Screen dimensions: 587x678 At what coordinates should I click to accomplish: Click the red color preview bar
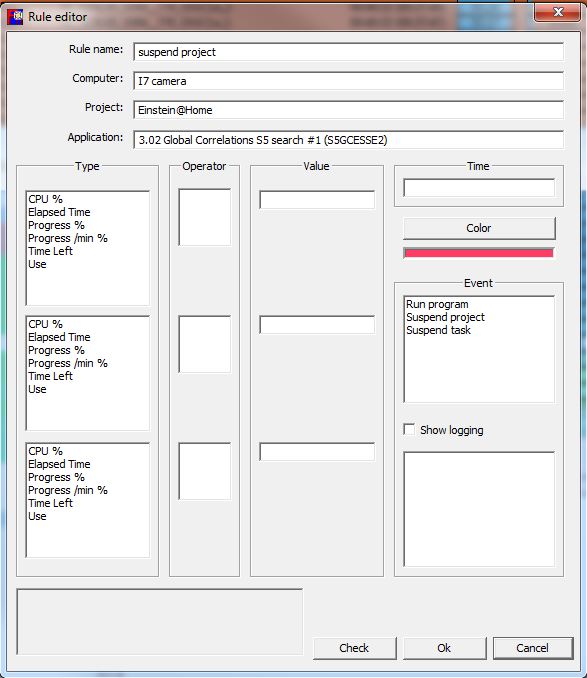(x=479, y=253)
